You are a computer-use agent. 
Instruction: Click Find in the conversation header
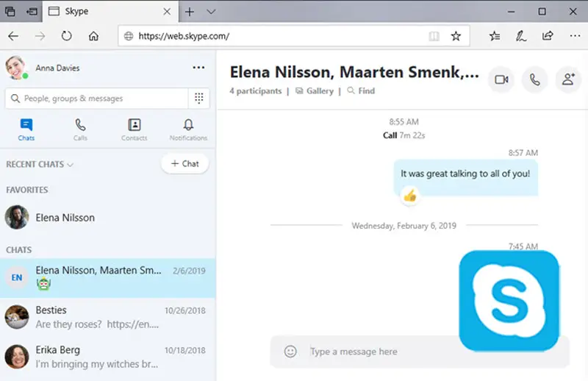coord(361,91)
